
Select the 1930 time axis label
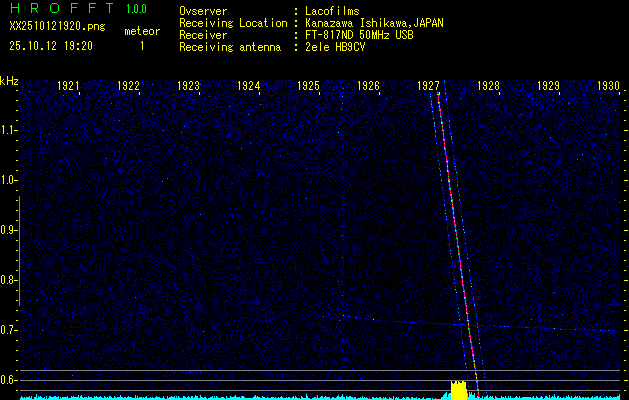[608, 86]
